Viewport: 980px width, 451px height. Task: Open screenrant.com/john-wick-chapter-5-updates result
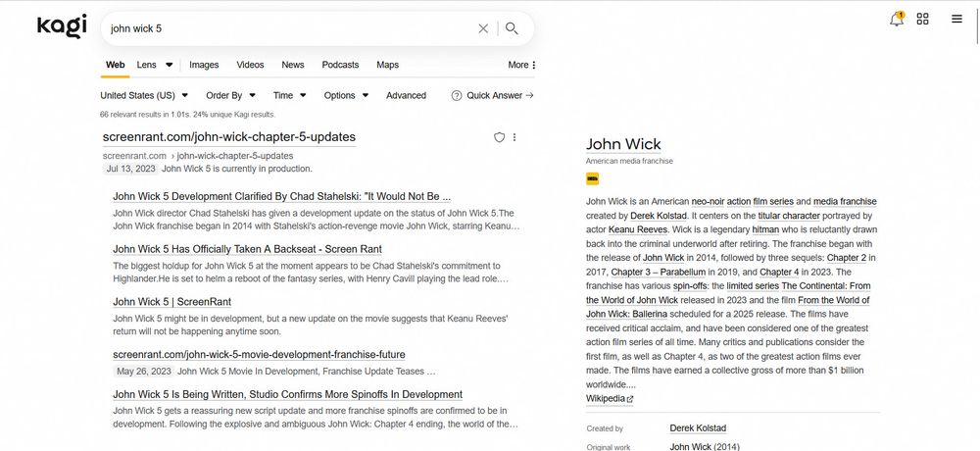pyautogui.click(x=228, y=137)
